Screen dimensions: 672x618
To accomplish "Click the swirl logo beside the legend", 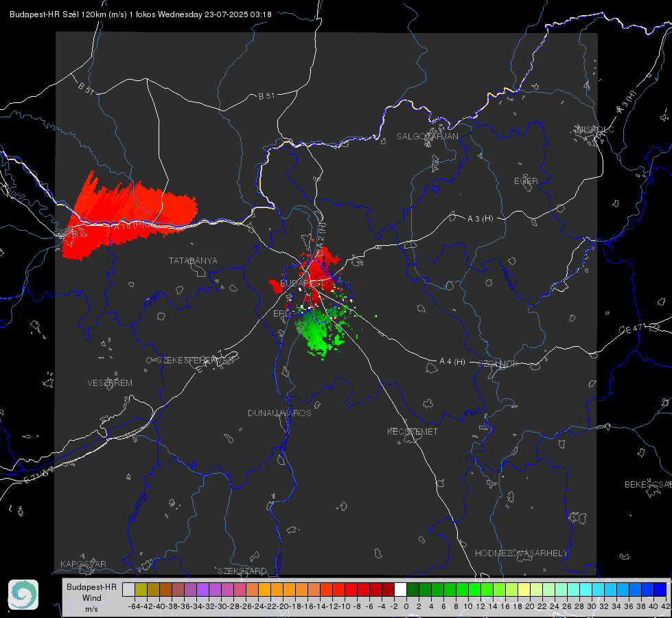I will coord(23,595).
